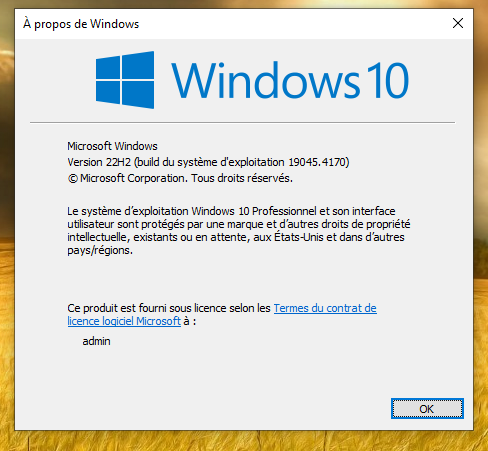
Task: Click the horizontal separator under the logo
Action: tap(242, 123)
